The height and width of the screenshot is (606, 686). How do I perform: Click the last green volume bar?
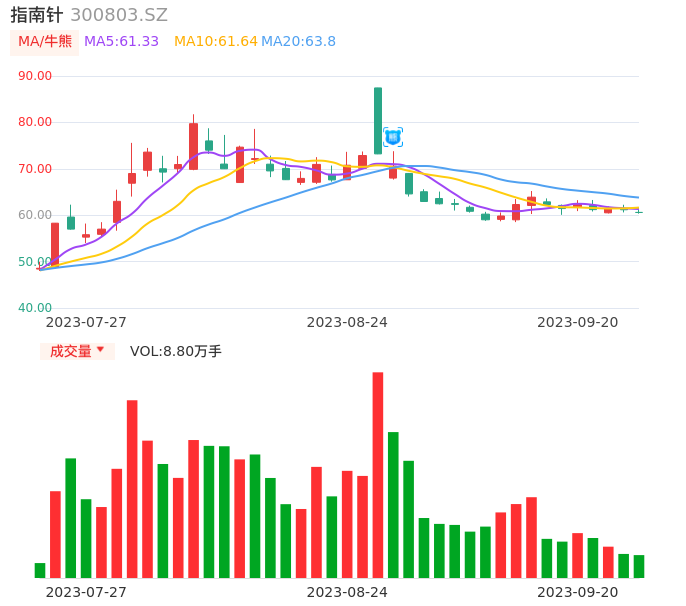(639, 567)
